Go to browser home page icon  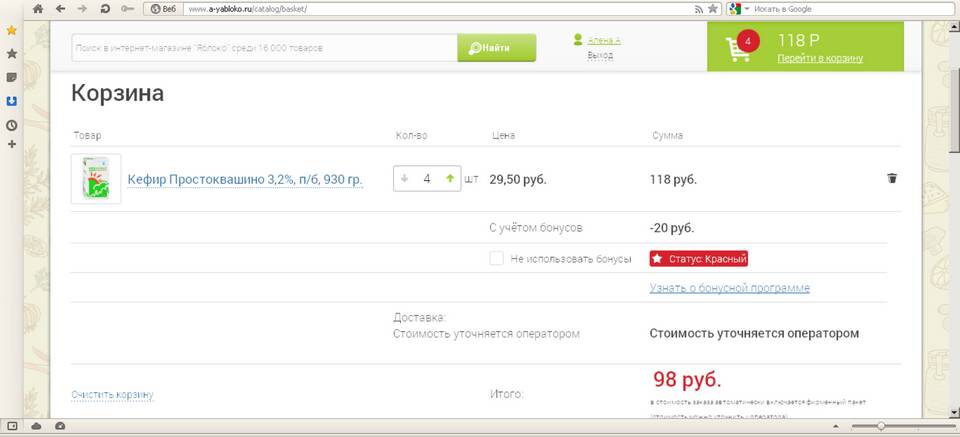[x=37, y=9]
